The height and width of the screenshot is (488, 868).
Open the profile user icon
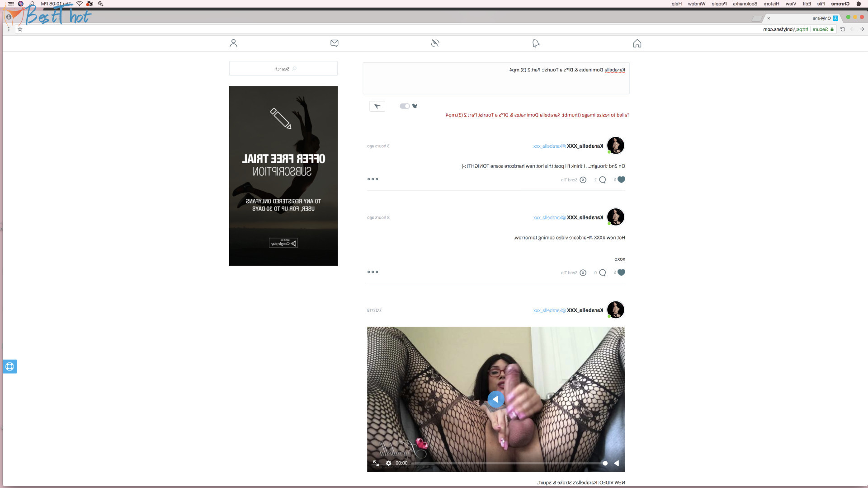(x=233, y=43)
